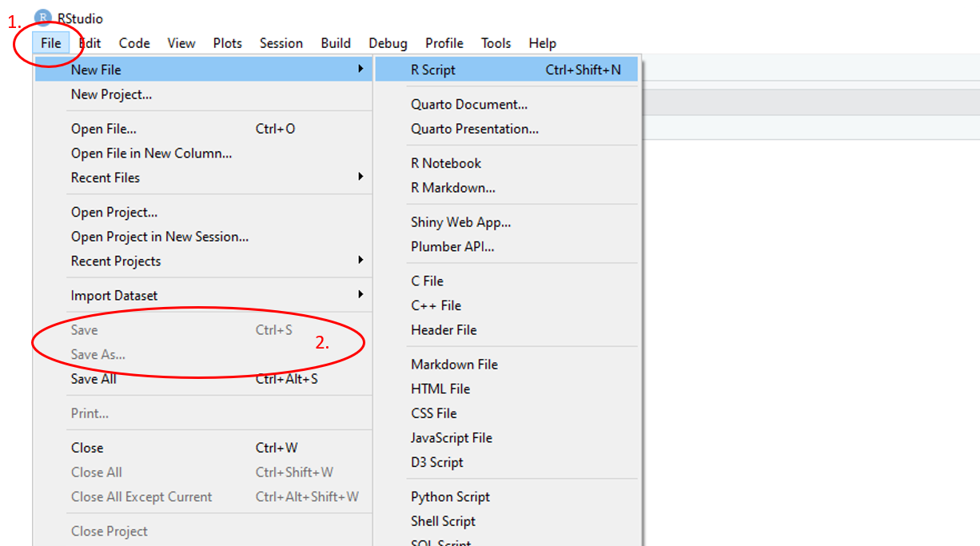The height and width of the screenshot is (546, 980).
Task: Select Open File... menu entry
Action: click(204, 129)
